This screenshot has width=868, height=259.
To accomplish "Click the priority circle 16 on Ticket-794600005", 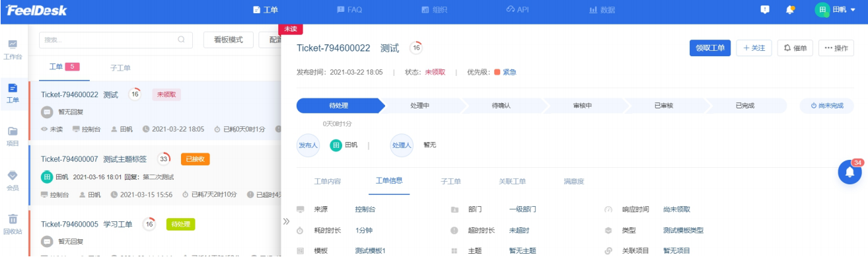I will tap(149, 224).
